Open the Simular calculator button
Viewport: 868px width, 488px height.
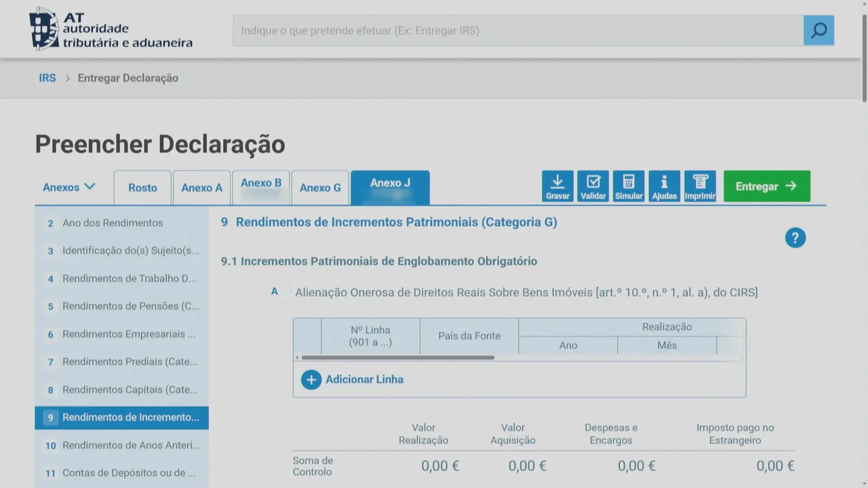tap(628, 186)
